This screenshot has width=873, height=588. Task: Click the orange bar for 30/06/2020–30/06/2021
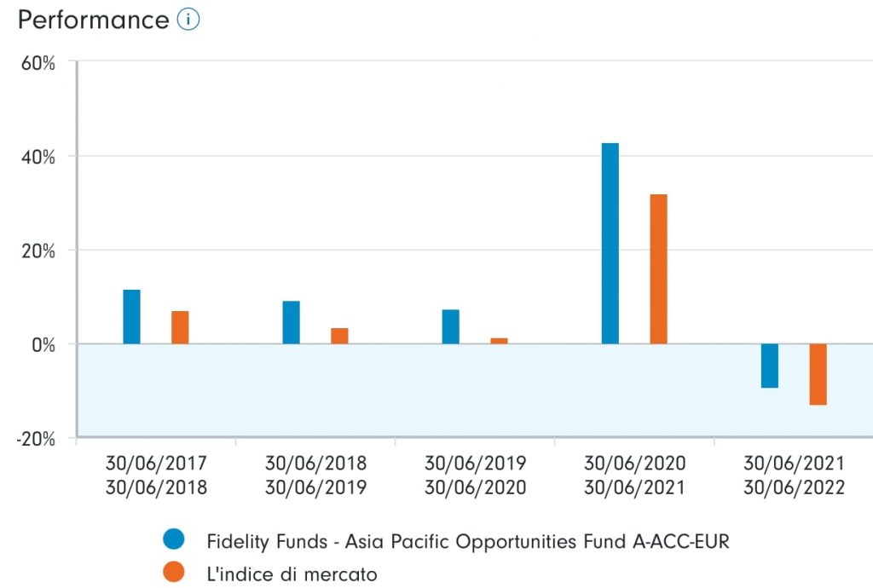coord(658,269)
